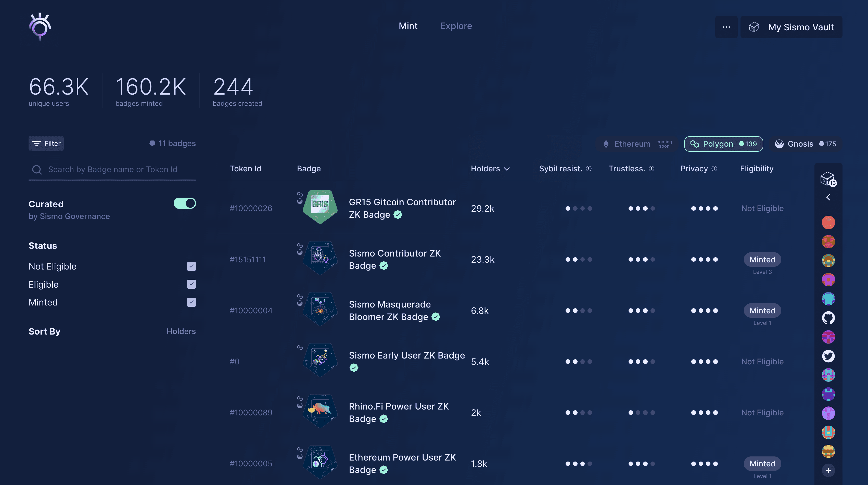This screenshot has height=485, width=868.
Task: Click the 11 badges count label
Action: point(172,143)
